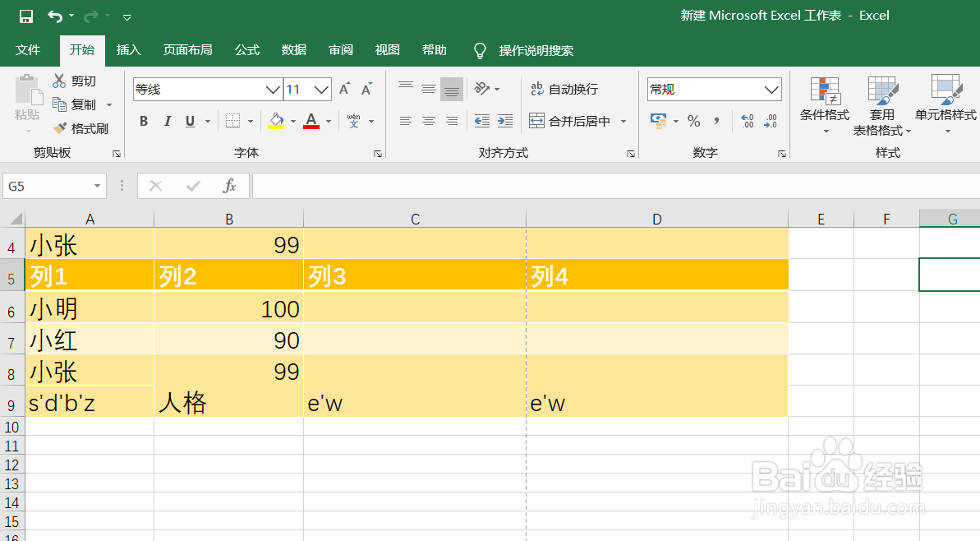Toggle 自动换行 wrap text
The height and width of the screenshot is (541, 980).
(x=564, y=90)
